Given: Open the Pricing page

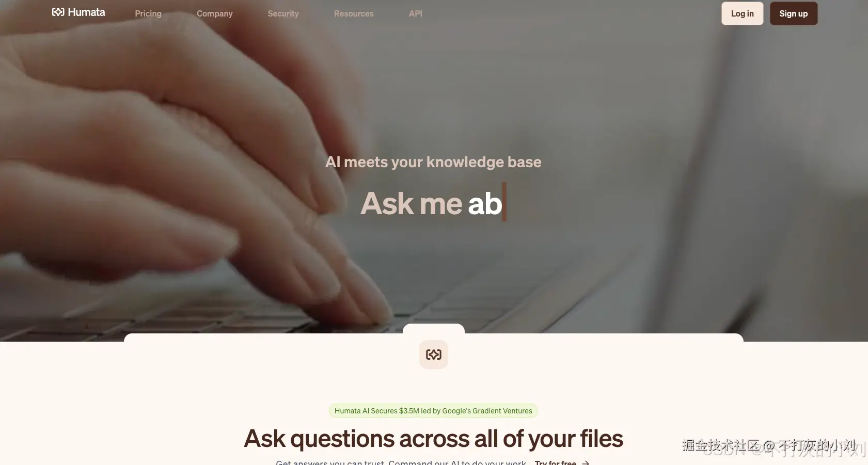Looking at the screenshot, I should tap(148, 13).
